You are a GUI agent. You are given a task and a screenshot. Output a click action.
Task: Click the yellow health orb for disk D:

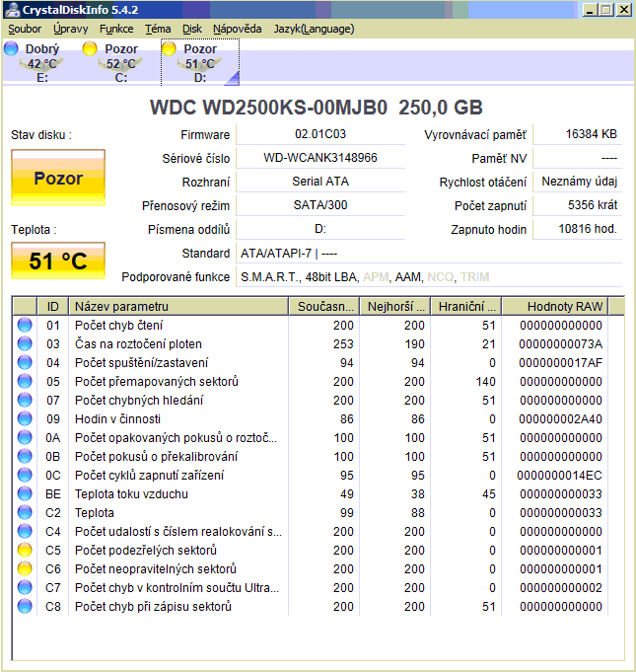[169, 48]
